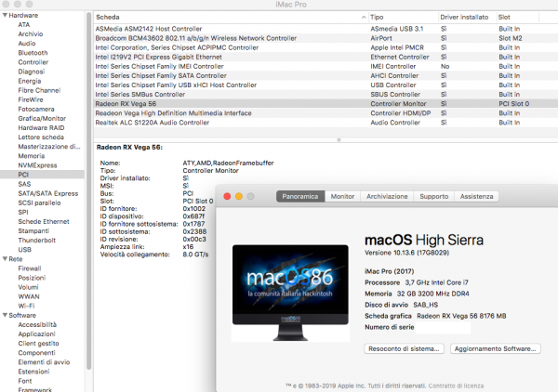Sort table by Scheda column header

pos(231,17)
